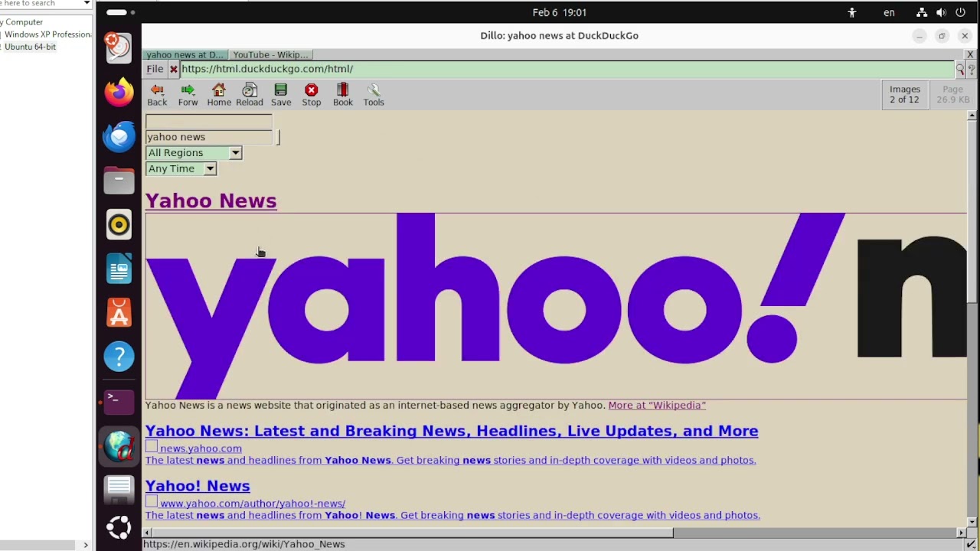Expand the library search filter dropdown arrow
The height and width of the screenshot is (551, 980).
[87, 4]
